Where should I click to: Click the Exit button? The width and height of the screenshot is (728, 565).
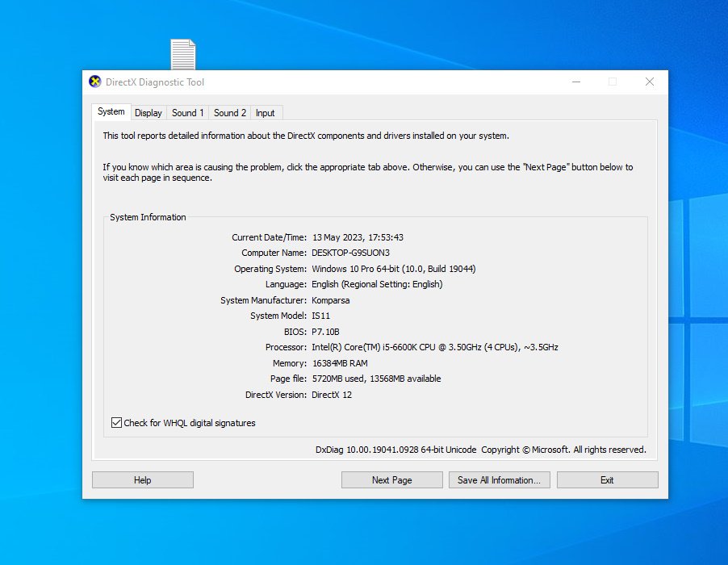pyautogui.click(x=607, y=480)
